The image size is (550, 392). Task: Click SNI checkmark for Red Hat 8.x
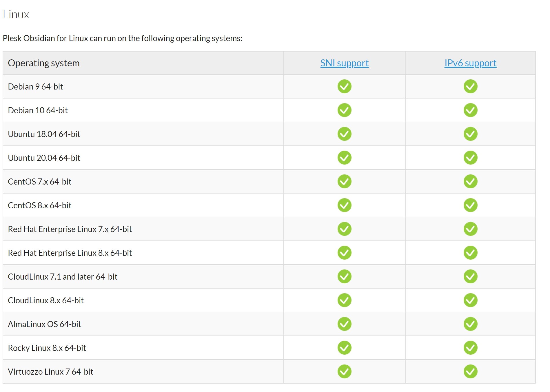[x=344, y=253]
